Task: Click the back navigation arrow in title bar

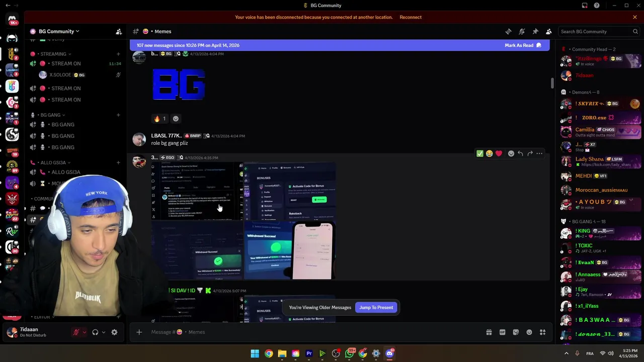Action: coord(8,6)
